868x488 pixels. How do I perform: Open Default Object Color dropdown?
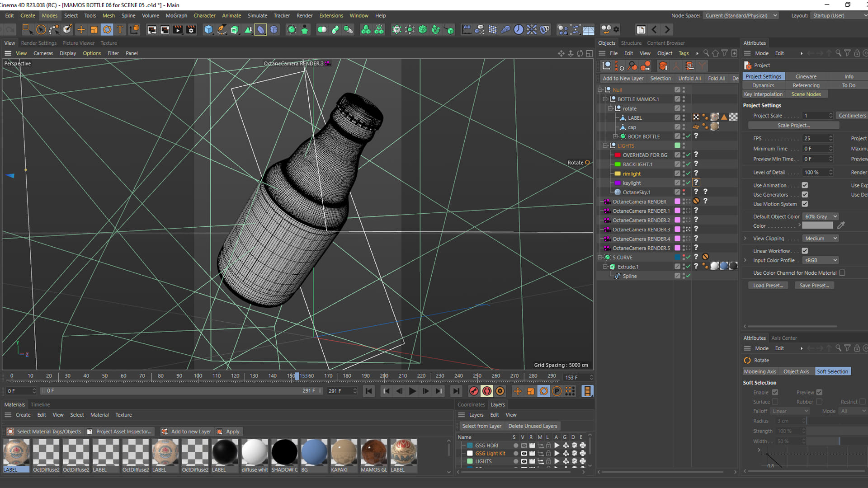821,216
